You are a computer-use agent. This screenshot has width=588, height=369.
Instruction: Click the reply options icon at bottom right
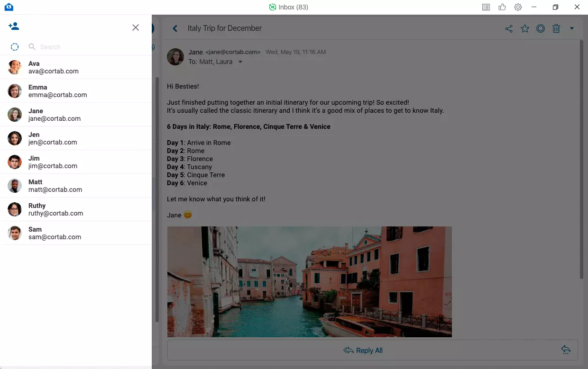566,350
